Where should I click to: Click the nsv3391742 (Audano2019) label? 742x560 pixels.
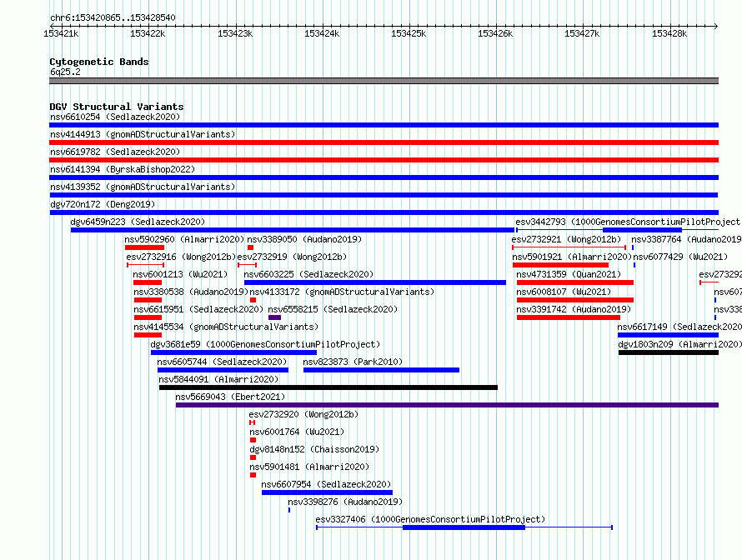click(x=574, y=309)
